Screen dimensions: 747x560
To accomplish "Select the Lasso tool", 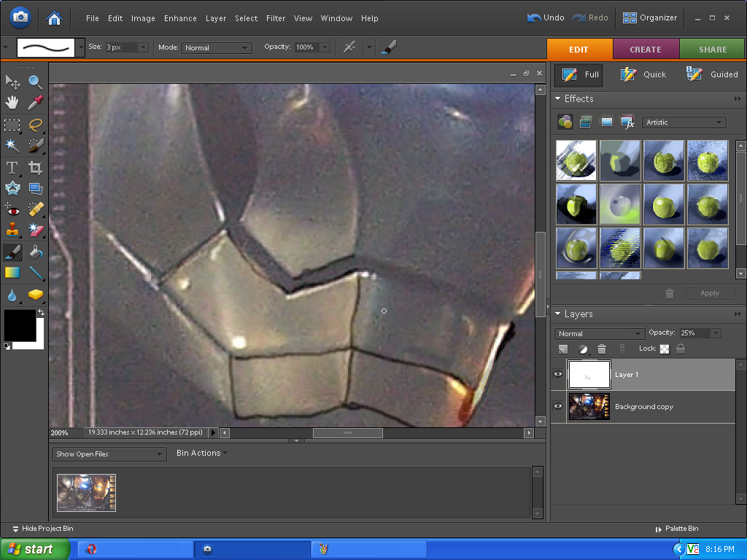I will pyautogui.click(x=35, y=125).
